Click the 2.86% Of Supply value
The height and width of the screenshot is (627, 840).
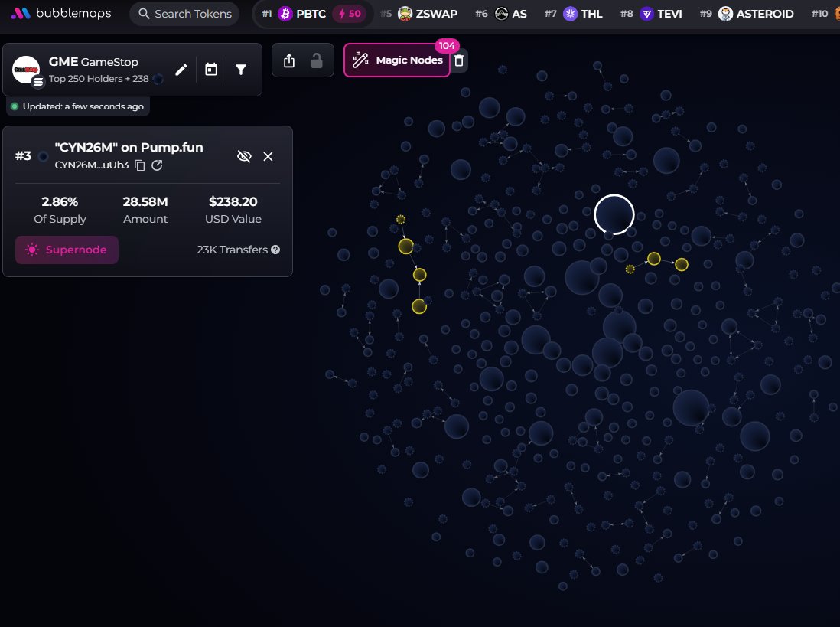pyautogui.click(x=60, y=201)
